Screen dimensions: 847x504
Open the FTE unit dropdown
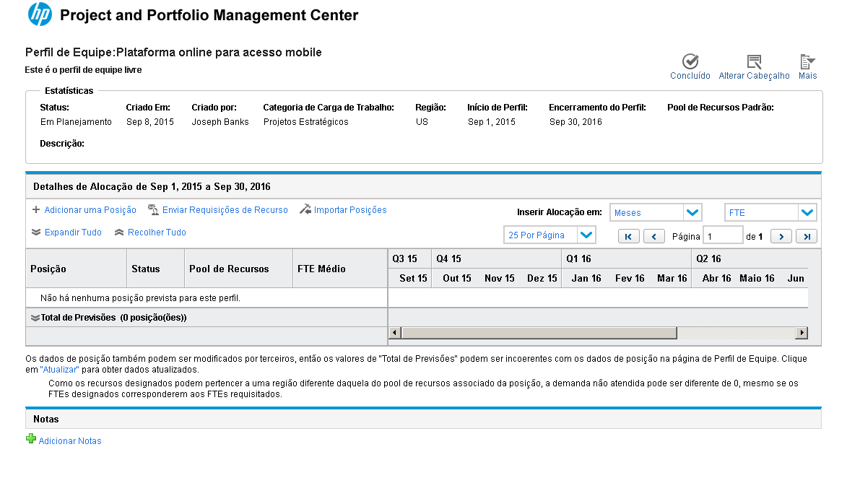click(x=807, y=212)
